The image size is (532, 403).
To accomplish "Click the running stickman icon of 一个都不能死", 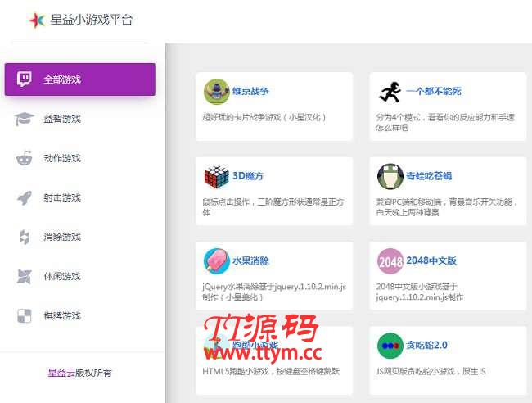I will 390,92.
